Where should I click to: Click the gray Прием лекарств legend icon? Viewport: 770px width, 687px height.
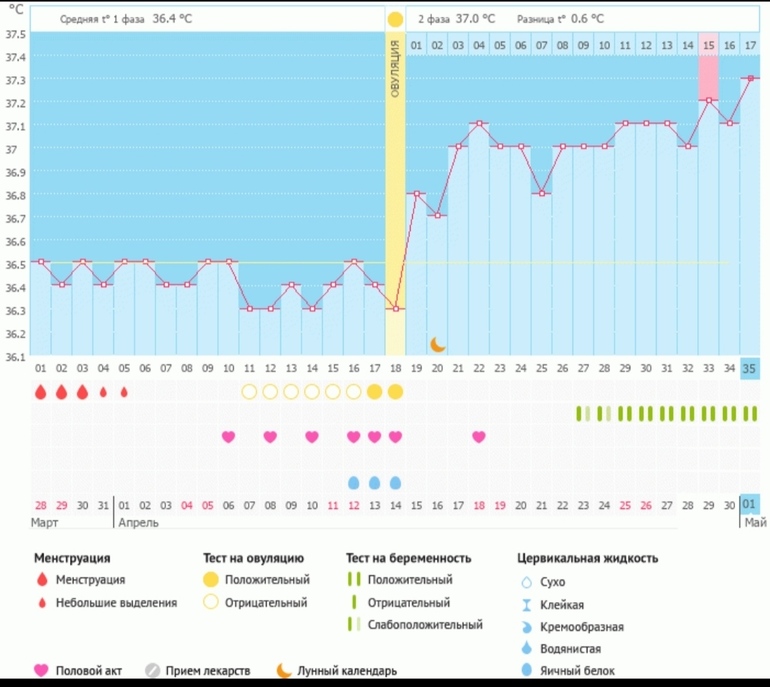point(153,670)
